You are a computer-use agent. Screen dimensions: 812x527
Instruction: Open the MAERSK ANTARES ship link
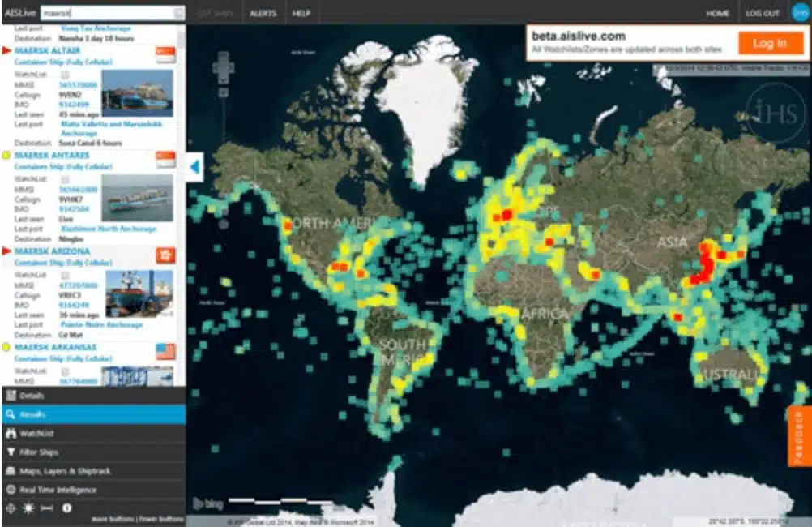(x=52, y=155)
